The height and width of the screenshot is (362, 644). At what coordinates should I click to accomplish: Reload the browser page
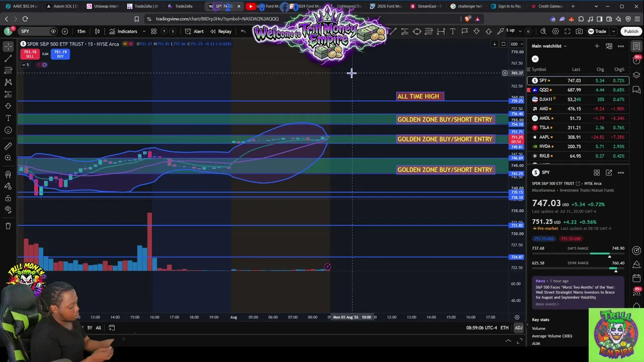point(25,19)
